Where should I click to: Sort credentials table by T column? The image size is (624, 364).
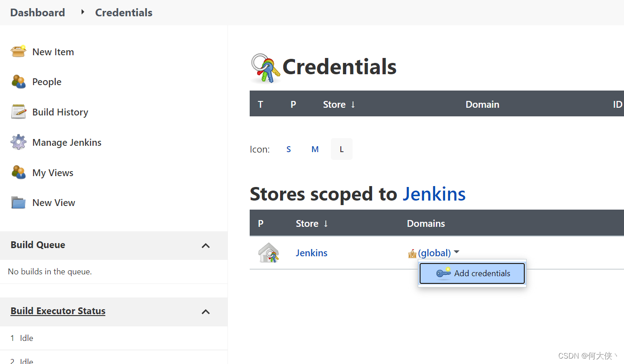(261, 105)
